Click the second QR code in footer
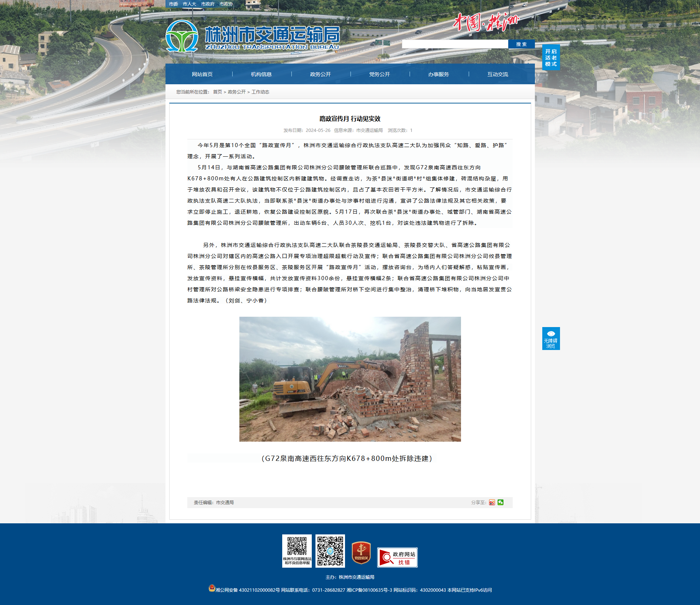This screenshot has height=605, width=700. point(330,551)
